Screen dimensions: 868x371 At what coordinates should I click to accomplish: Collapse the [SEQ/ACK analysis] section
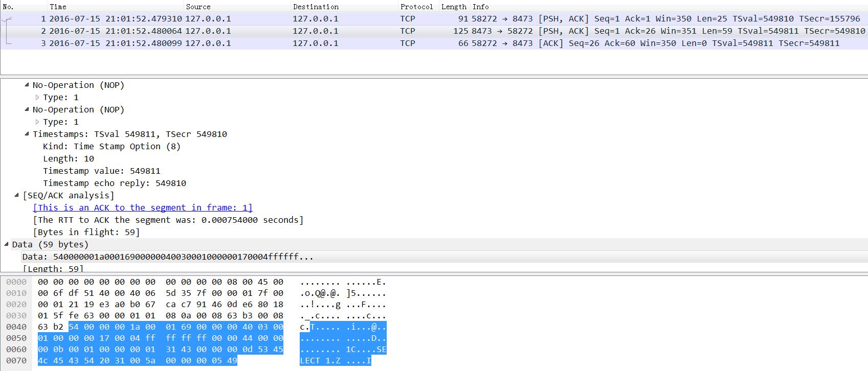tap(17, 196)
